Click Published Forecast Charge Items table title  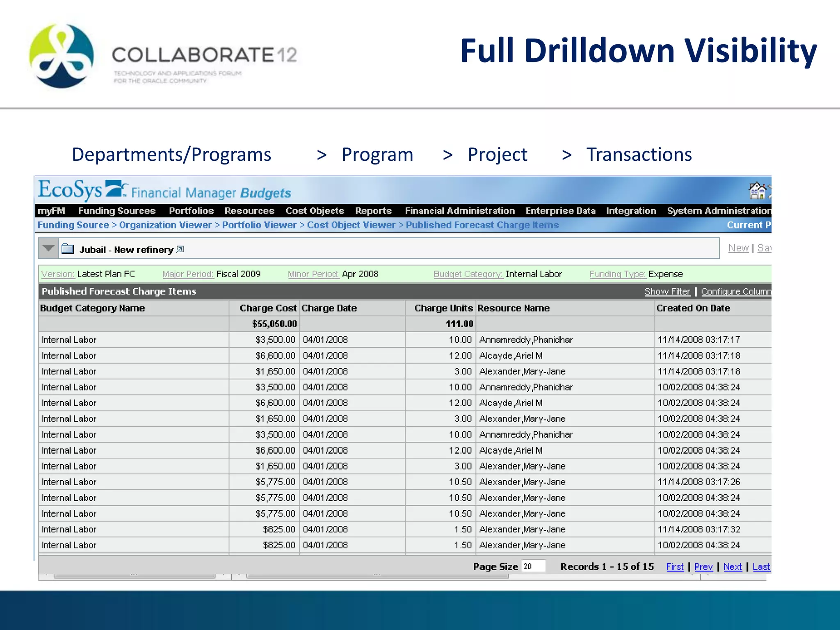(x=119, y=292)
